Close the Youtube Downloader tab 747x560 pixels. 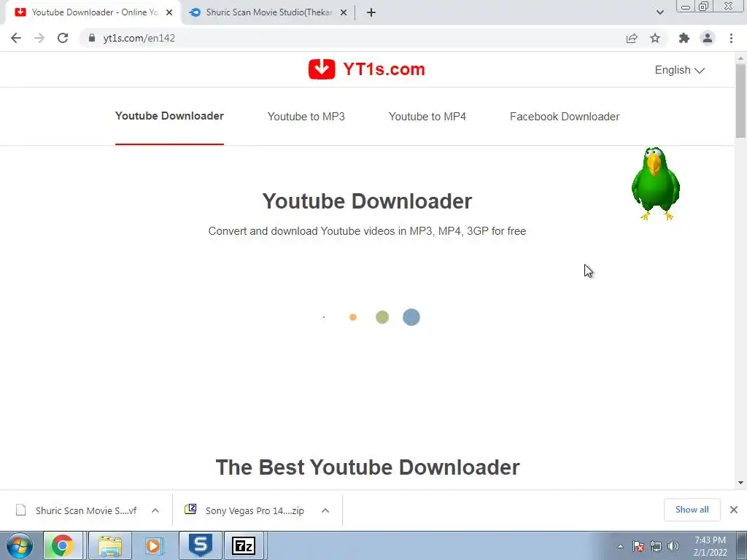pos(169,12)
